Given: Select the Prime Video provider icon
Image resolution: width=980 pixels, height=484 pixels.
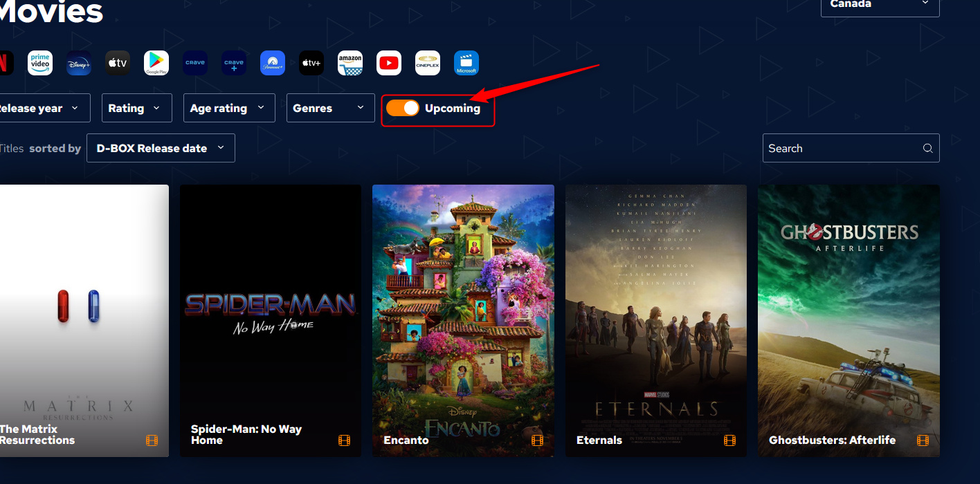Looking at the screenshot, I should [40, 63].
